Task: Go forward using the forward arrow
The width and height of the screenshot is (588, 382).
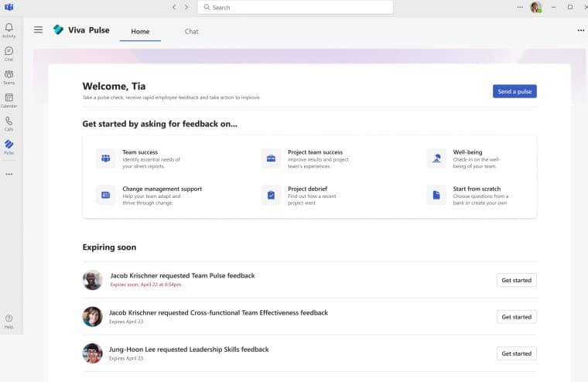Action: point(186,7)
